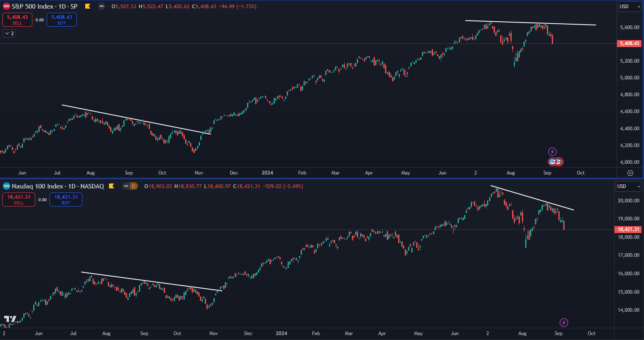Screen dimensions: 644x340
Task: Click the S&P low value L5,402.62
Action: point(177,6)
